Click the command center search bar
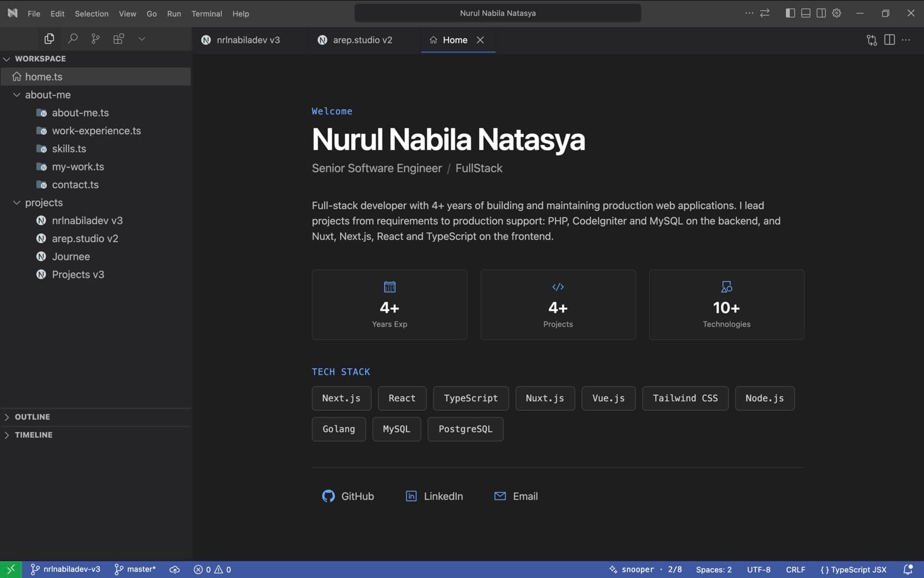This screenshot has height=578, width=924. (498, 13)
